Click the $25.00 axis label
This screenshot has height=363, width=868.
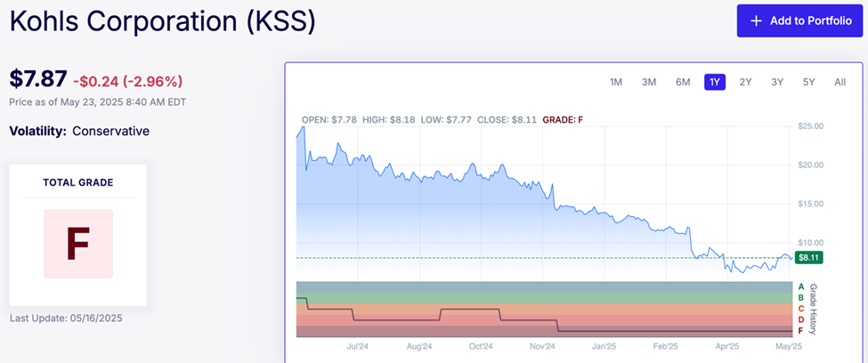811,126
